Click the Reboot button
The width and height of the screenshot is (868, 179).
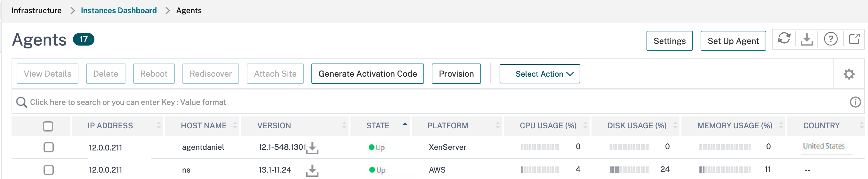coord(154,74)
